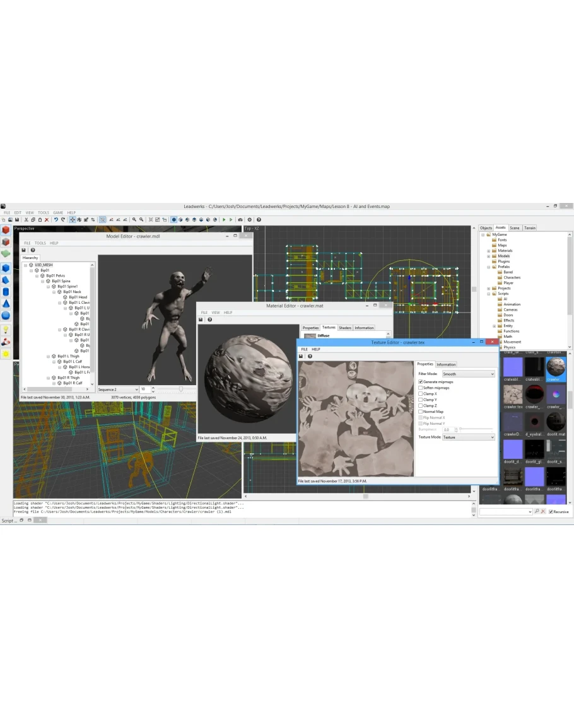Screen dimensions: 574x728
Task: Toggle the Recursive checkbox in asset search
Action: (x=551, y=512)
